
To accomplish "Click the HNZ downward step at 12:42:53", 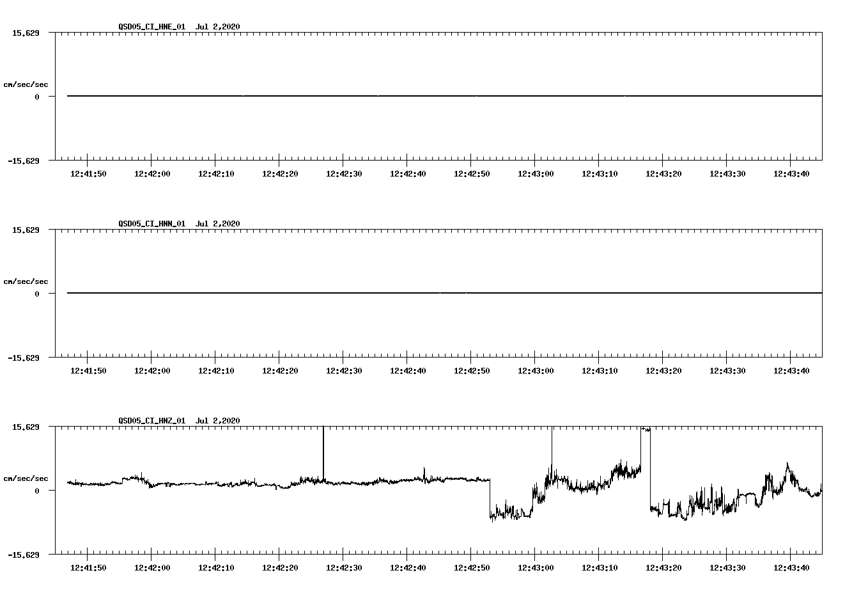I will tap(490, 499).
